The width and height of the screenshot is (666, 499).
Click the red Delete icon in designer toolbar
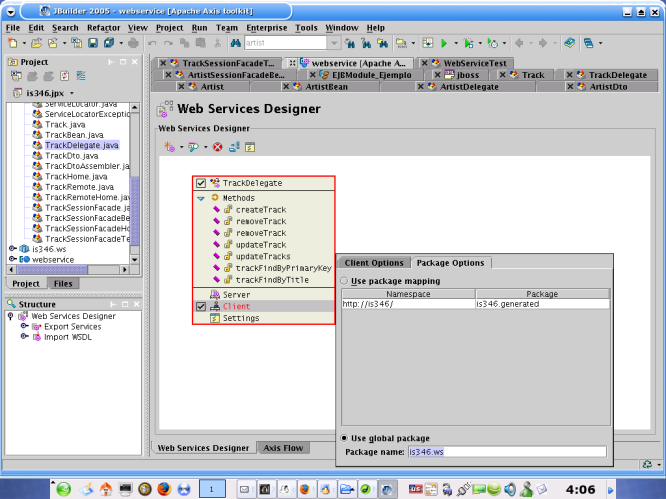pyautogui.click(x=217, y=147)
